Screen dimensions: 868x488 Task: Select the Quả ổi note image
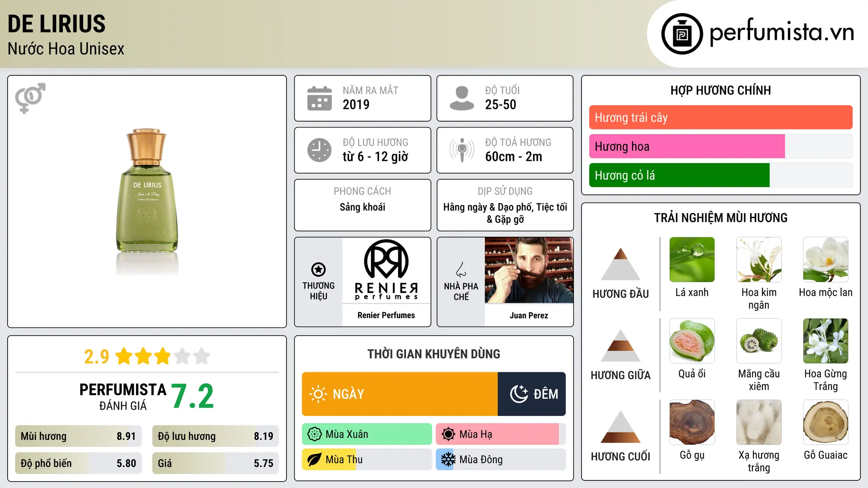692,341
